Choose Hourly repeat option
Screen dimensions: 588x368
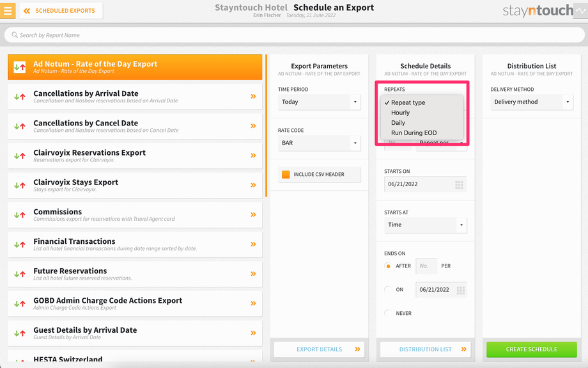coord(422,113)
